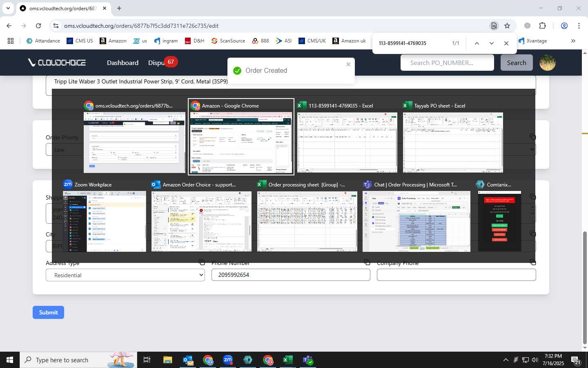Reload the page with the refresh icon
Image resolution: width=588 pixels, height=368 pixels.
point(38,26)
